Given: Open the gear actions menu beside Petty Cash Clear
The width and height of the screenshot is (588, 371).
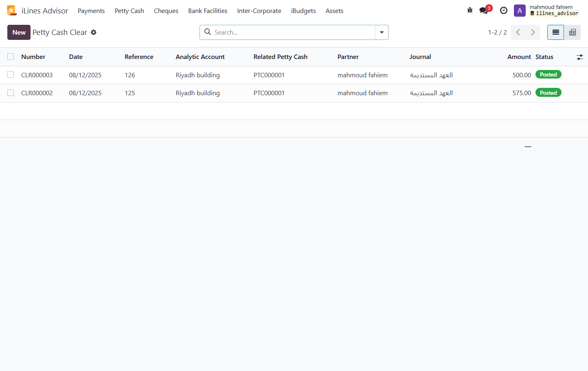Looking at the screenshot, I should pos(94,32).
